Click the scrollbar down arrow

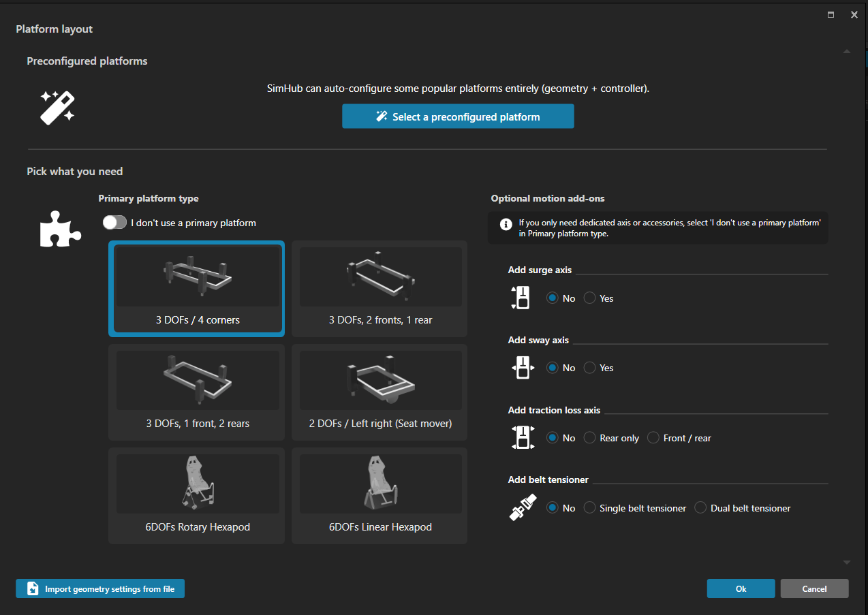click(x=846, y=563)
